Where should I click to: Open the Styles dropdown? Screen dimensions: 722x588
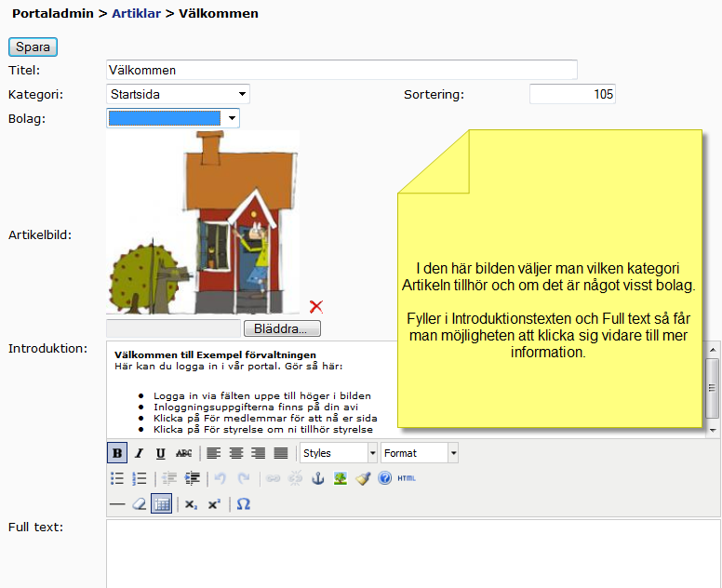[339, 453]
